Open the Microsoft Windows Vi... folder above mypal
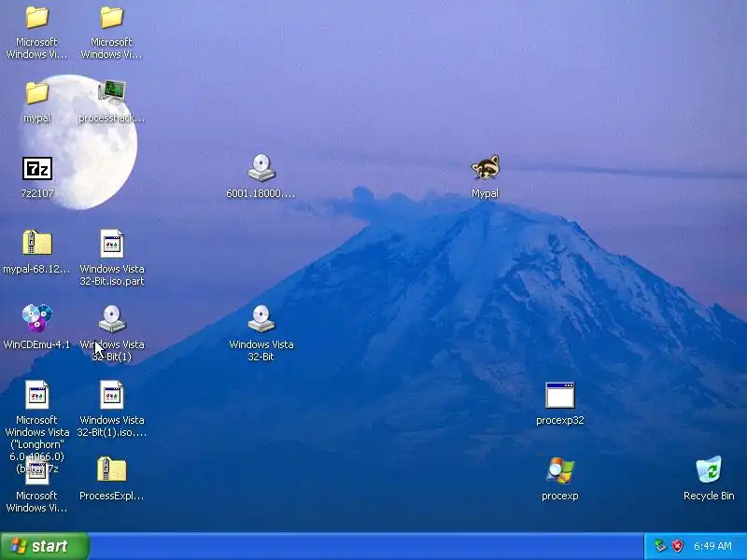The height and width of the screenshot is (560, 747). pos(36,18)
